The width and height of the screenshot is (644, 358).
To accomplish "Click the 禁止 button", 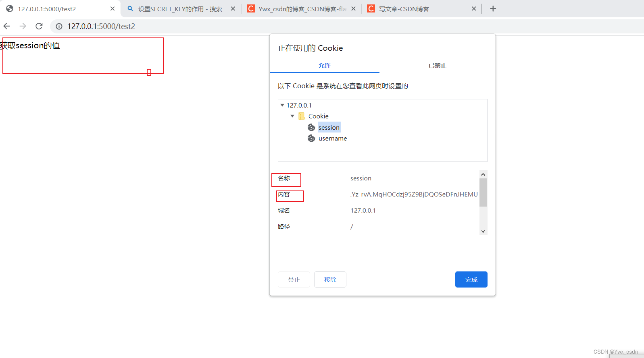I will (294, 279).
